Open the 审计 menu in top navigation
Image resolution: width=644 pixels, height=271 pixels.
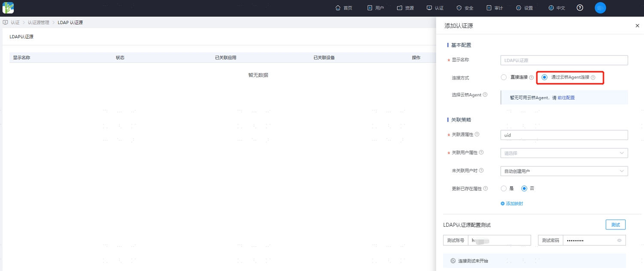pyautogui.click(x=495, y=8)
